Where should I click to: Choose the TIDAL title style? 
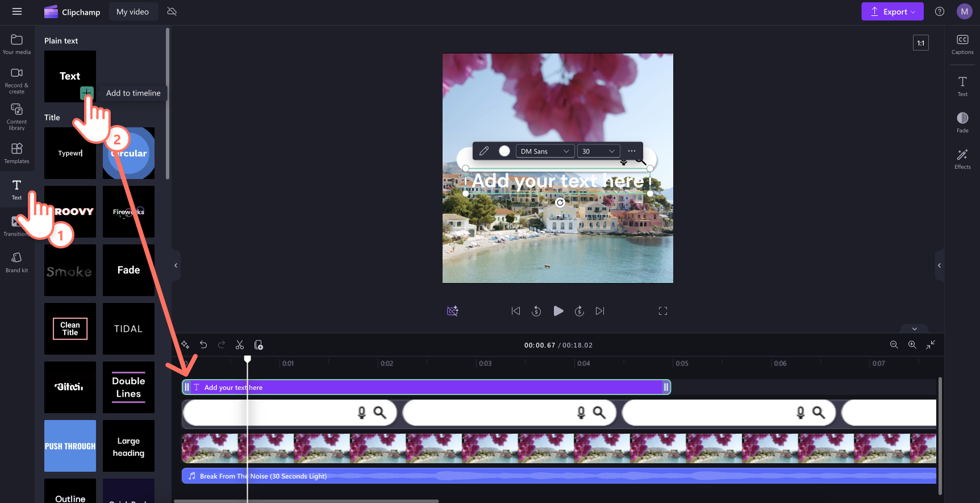coord(128,329)
